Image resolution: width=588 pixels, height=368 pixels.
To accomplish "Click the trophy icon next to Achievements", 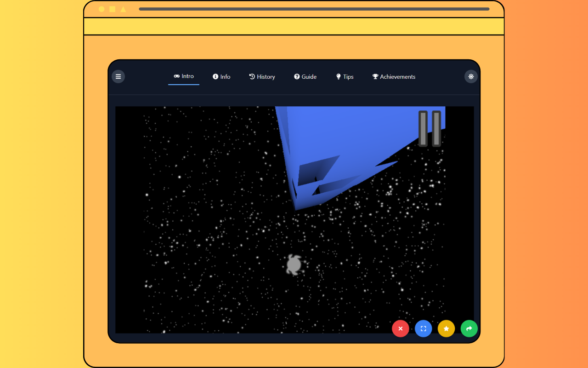I will click(x=374, y=76).
